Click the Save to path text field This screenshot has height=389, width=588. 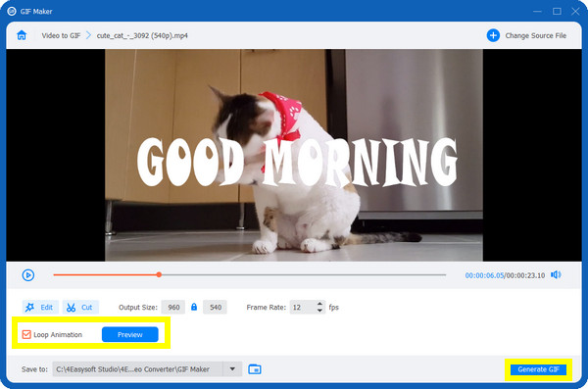coord(137,369)
